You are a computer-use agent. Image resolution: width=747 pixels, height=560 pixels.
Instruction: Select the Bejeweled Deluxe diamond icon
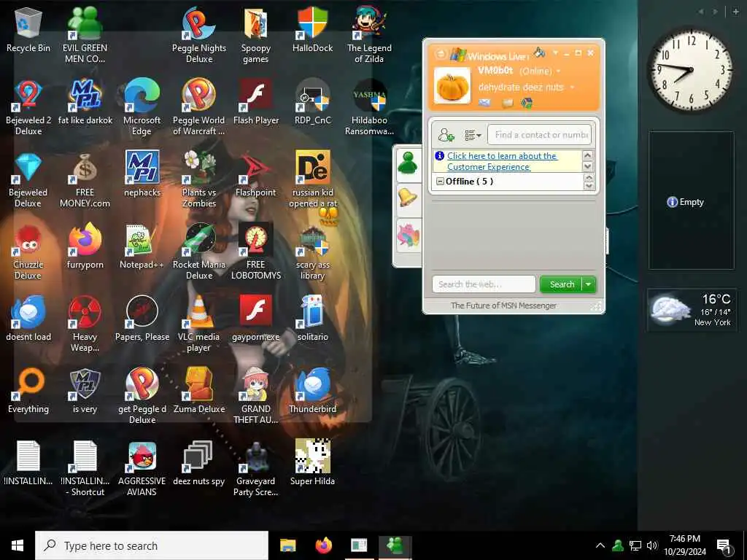pyautogui.click(x=28, y=179)
